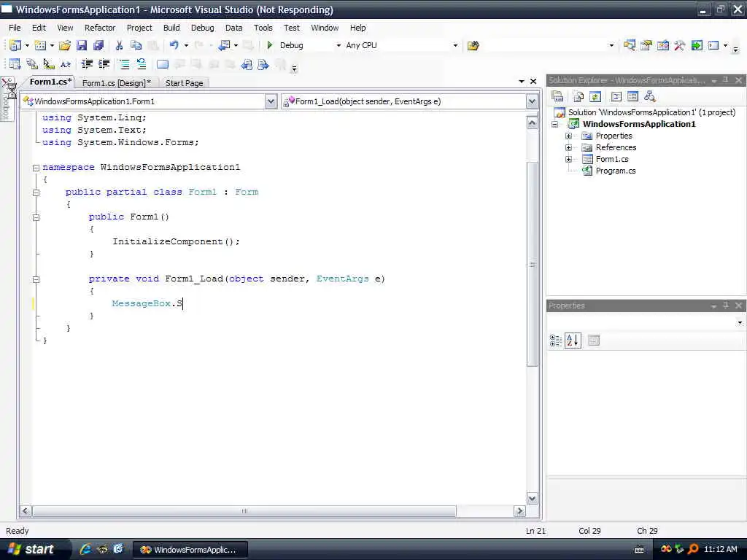Screen dimensions: 747x560
Task: Click the vertical scrollbar down arrow in editor
Action: (x=532, y=499)
